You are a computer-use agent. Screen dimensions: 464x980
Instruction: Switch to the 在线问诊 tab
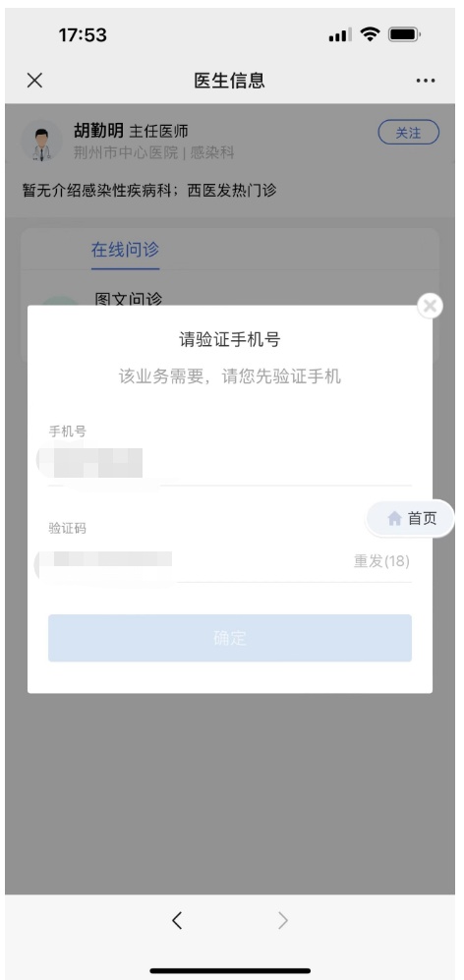(125, 250)
